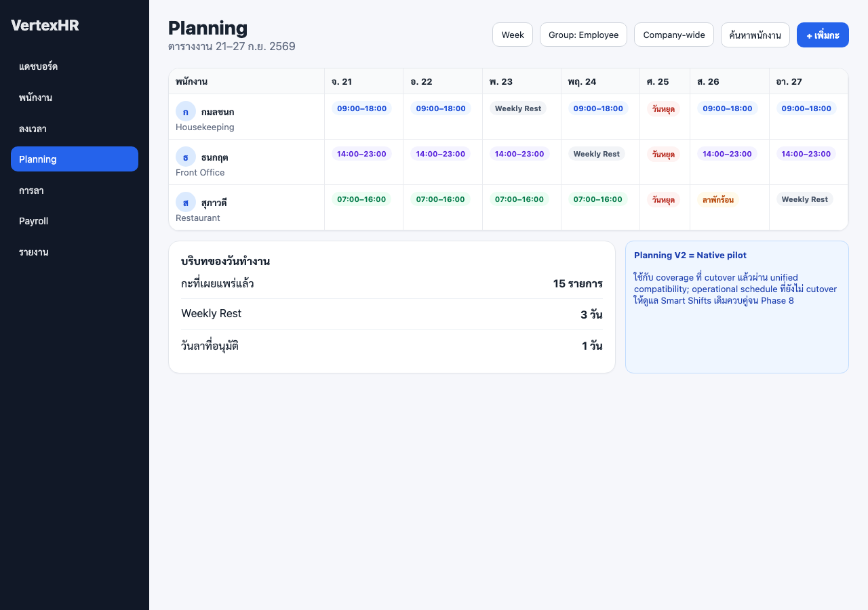Focus the ค้นหาพนักงาน search field
Image resolution: width=868 pixels, height=610 pixels.
point(755,35)
